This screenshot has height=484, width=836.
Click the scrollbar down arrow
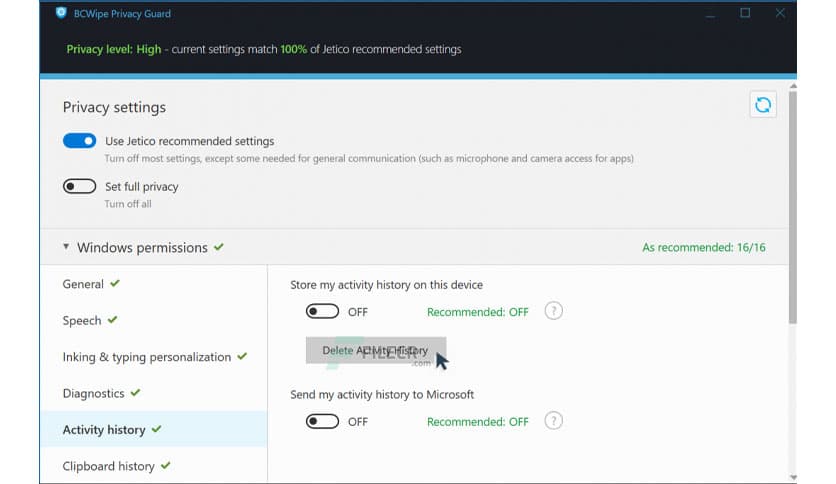tap(793, 478)
